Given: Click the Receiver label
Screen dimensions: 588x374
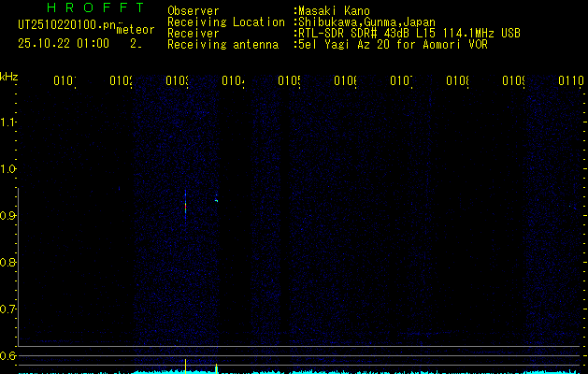Looking at the screenshot, I should pos(194,34).
